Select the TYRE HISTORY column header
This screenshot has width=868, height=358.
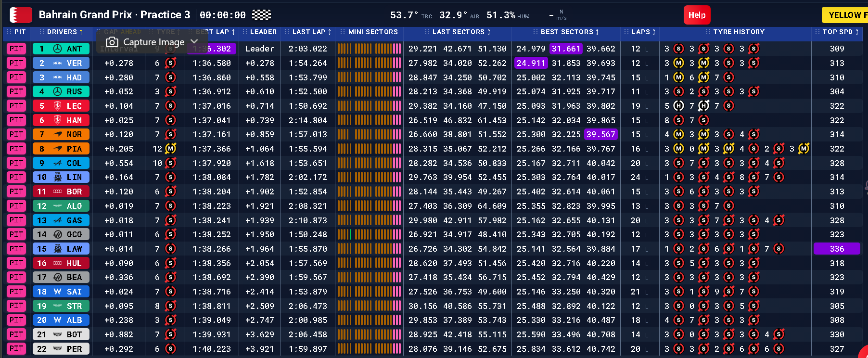[x=735, y=32]
